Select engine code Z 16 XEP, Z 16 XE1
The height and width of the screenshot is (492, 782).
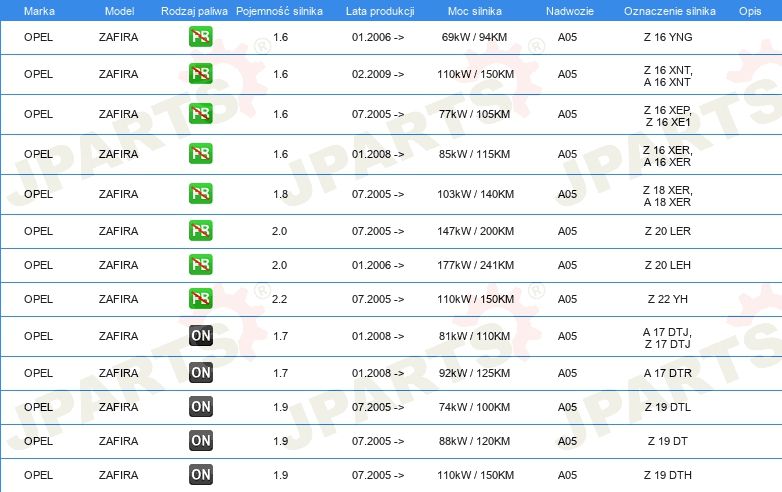coord(668,116)
